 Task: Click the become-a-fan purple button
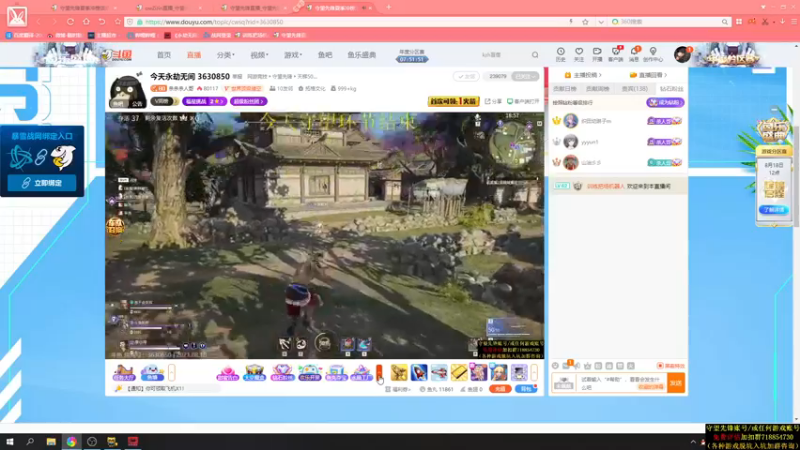665,103
